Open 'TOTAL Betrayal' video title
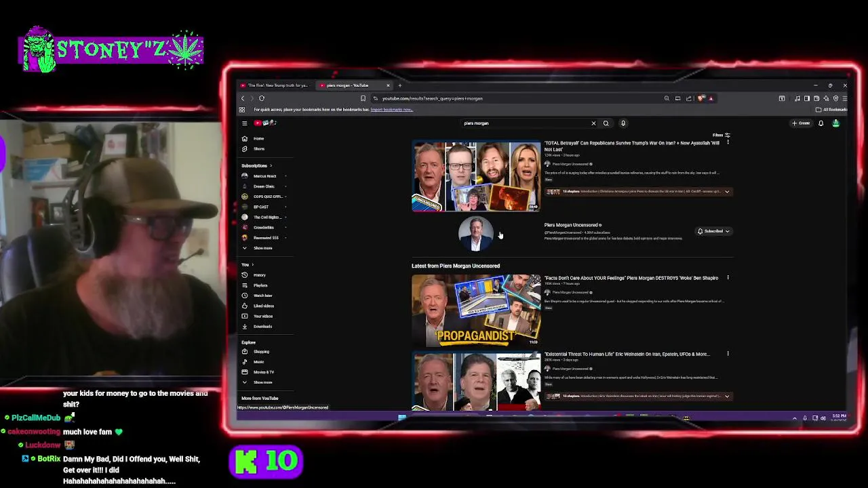The image size is (868, 488). click(631, 146)
